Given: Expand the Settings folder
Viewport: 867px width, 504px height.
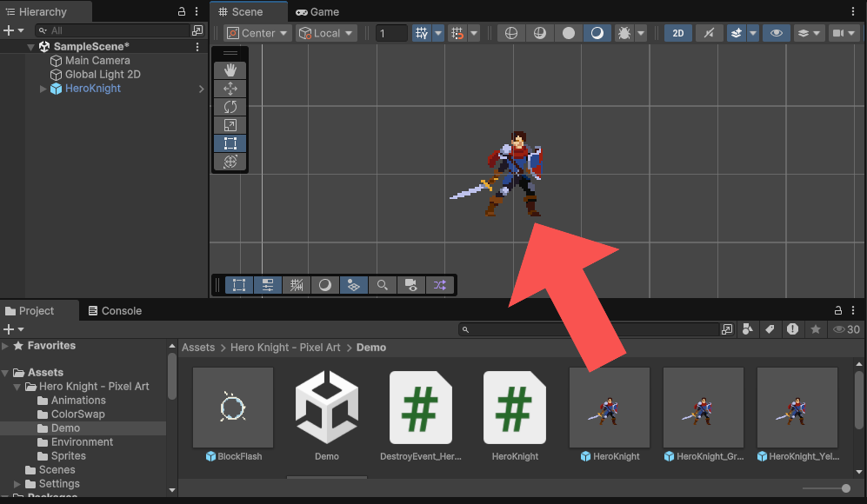Looking at the screenshot, I should click(17, 484).
